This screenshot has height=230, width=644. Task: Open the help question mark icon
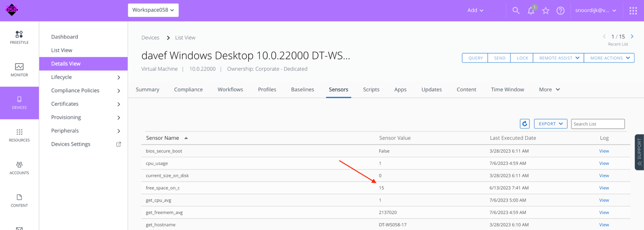560,11
